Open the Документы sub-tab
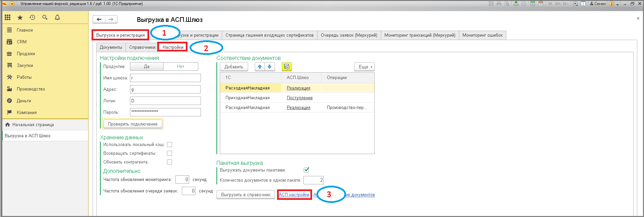 tap(111, 47)
